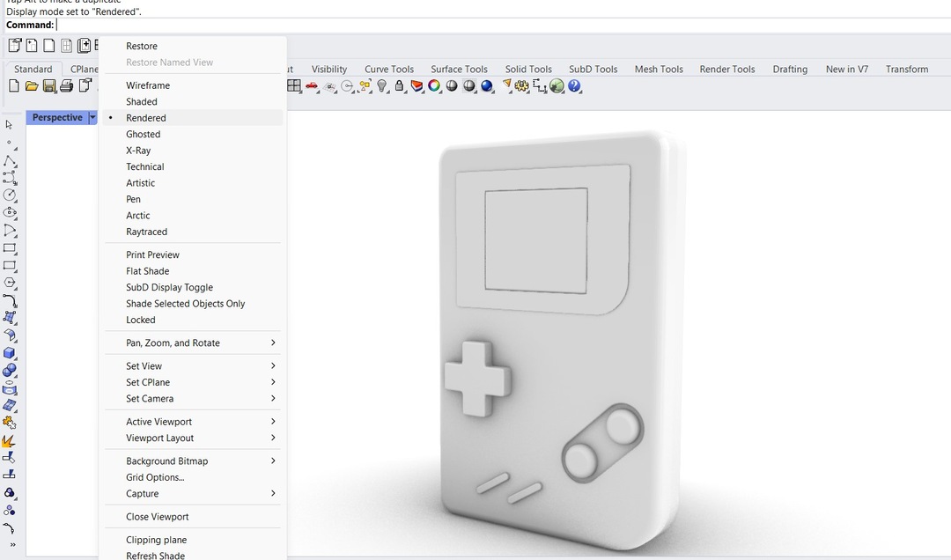951x560 pixels.
Task: Click the light bulb visibility icon
Action: pyautogui.click(x=381, y=86)
